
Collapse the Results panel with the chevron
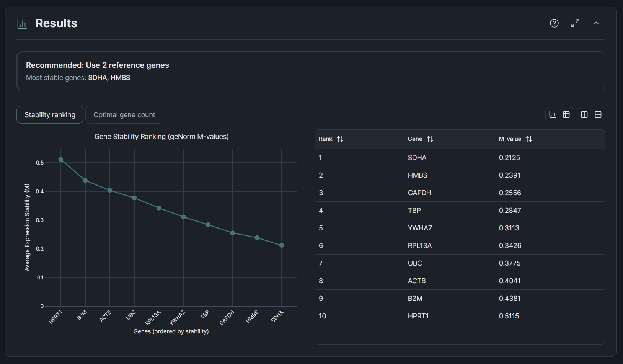tap(596, 23)
